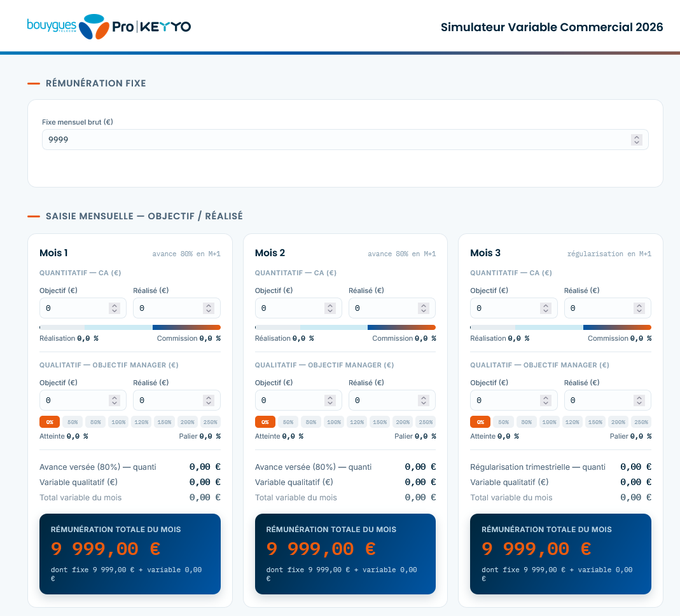The width and height of the screenshot is (680, 616).
Task: Click the Mois 3 commission progress bar
Action: pyautogui.click(x=561, y=327)
